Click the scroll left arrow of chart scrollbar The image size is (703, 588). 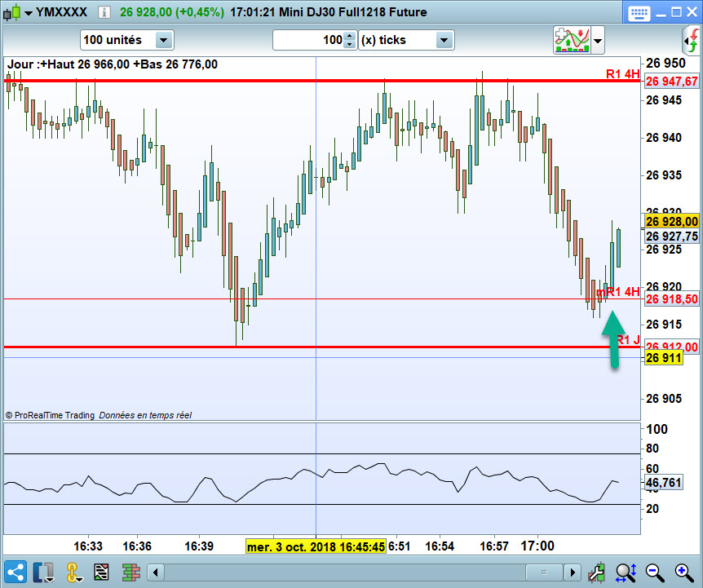(x=156, y=573)
